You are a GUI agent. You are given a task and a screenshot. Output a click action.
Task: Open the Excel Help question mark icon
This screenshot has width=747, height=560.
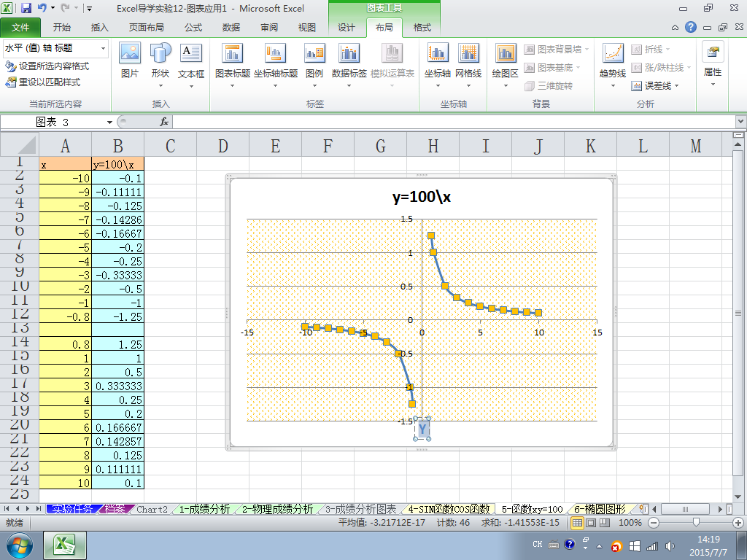point(691,27)
